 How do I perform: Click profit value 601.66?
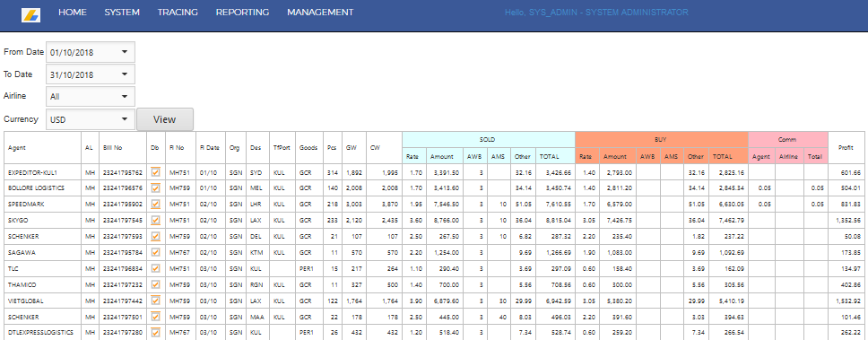click(850, 173)
